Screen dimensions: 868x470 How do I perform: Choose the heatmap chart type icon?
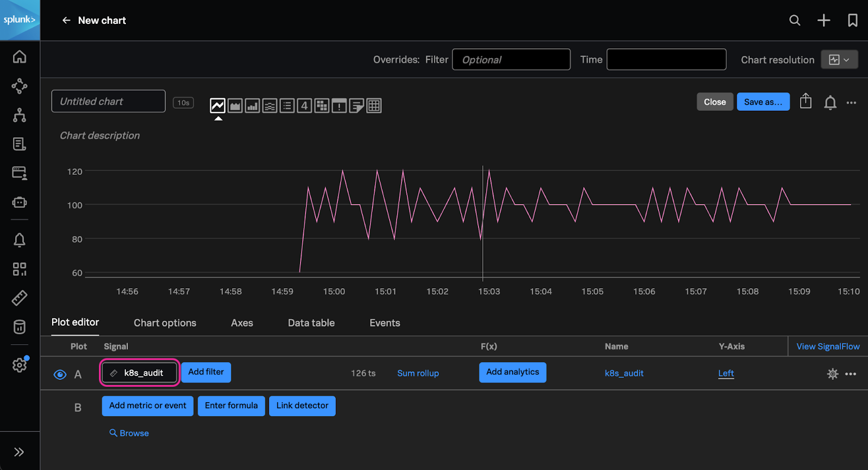coord(322,106)
